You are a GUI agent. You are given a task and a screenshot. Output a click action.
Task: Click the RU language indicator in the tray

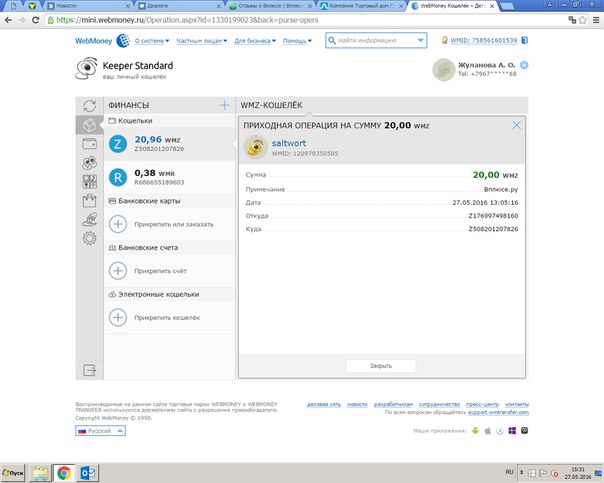pyautogui.click(x=510, y=472)
